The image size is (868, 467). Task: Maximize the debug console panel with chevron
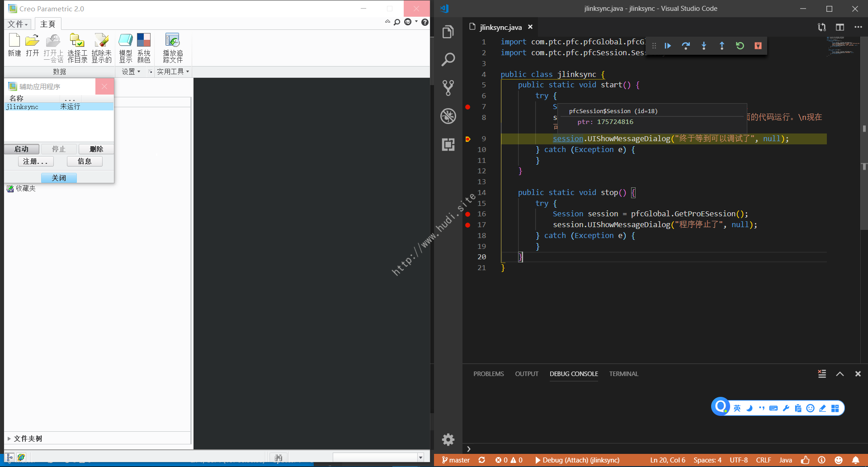point(840,374)
